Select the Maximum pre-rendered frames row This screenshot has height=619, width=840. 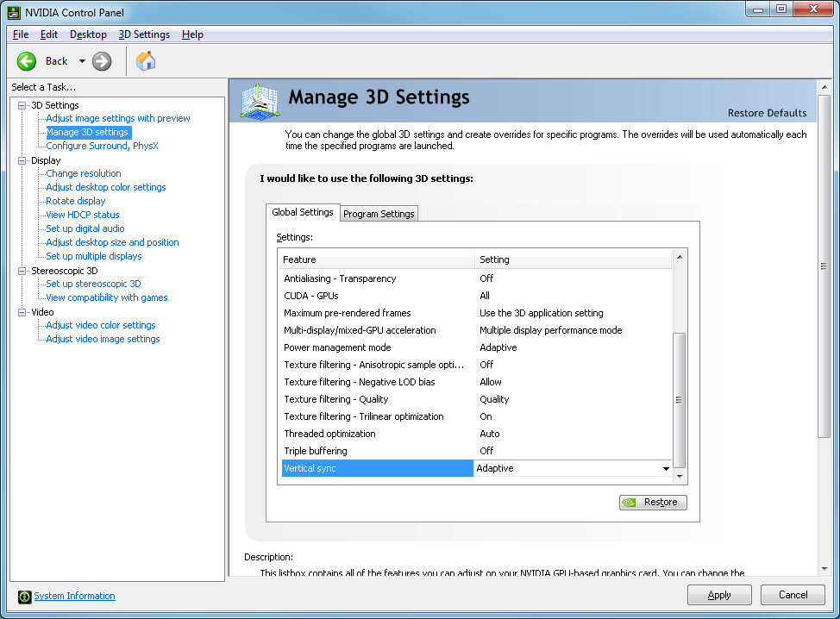click(x=477, y=313)
